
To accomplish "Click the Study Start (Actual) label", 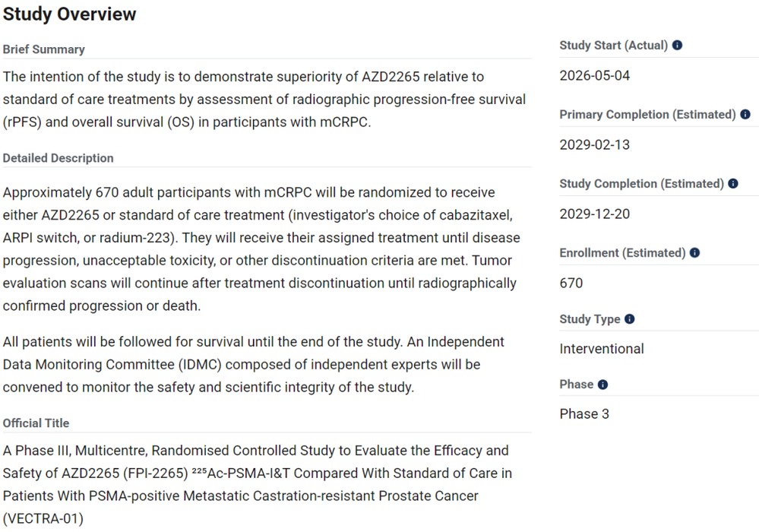I will pyautogui.click(x=613, y=45).
